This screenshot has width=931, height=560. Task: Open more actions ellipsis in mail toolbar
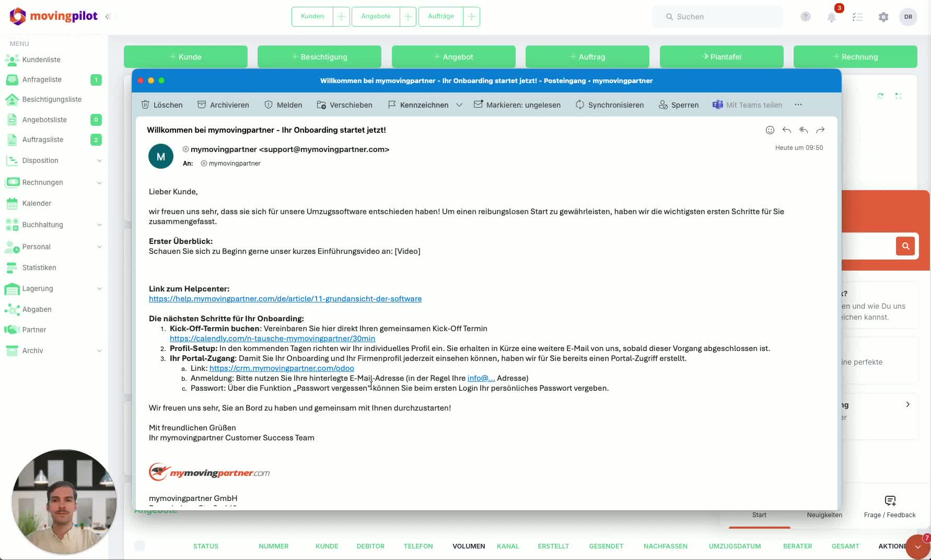tap(798, 105)
